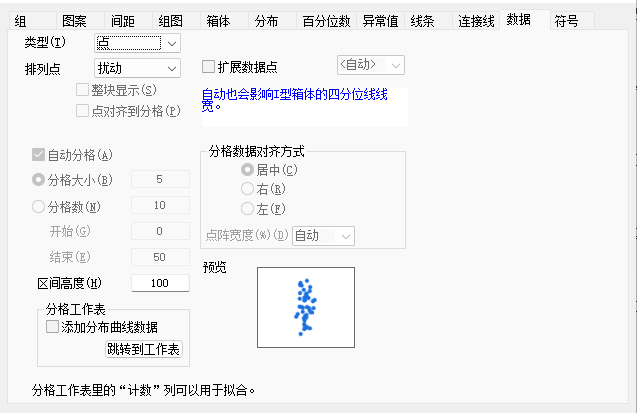Viewport: 637px width, 413px height.
Task: Open the 间距 tab
Action: 123,20
